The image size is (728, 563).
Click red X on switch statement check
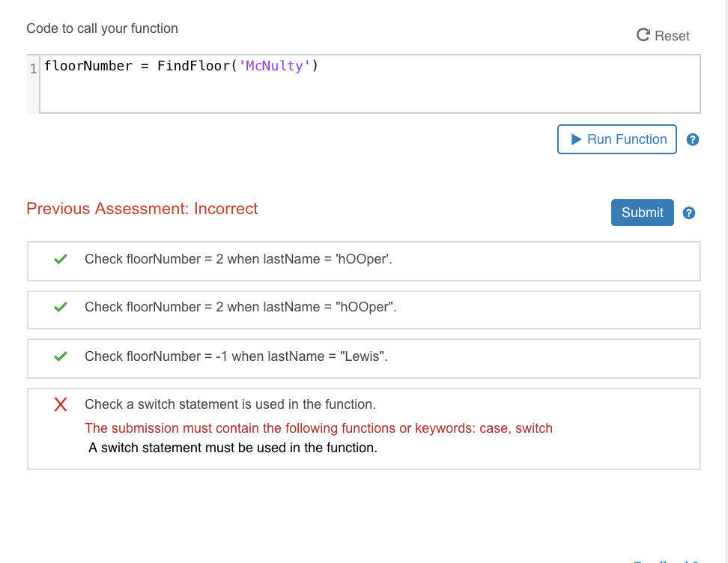[x=61, y=405]
